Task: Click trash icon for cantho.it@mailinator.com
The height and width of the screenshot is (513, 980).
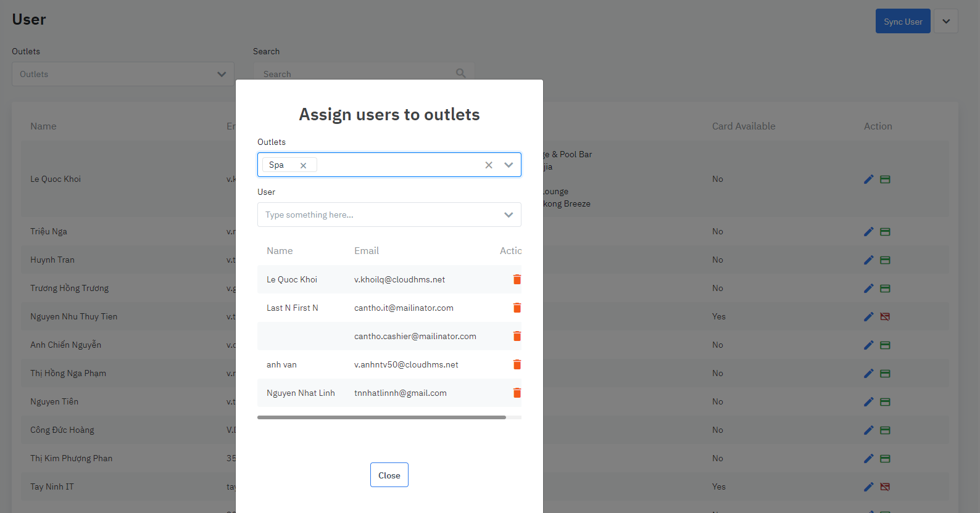Action: (517, 308)
